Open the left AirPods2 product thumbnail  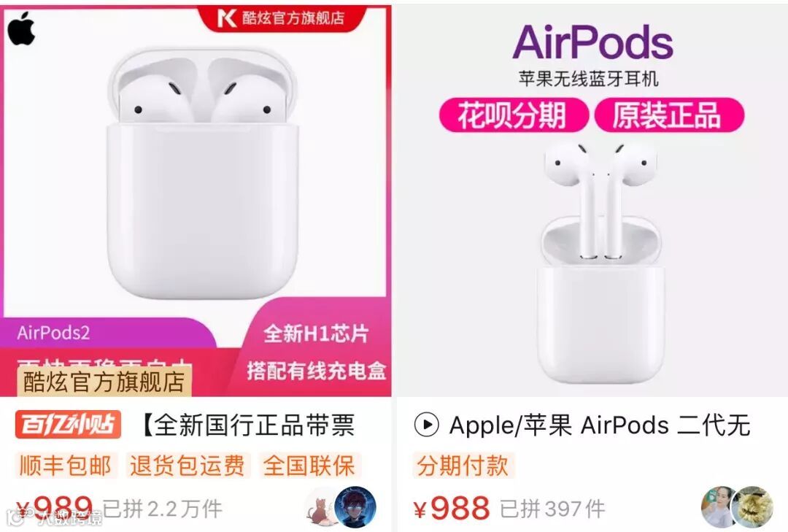tap(196, 201)
